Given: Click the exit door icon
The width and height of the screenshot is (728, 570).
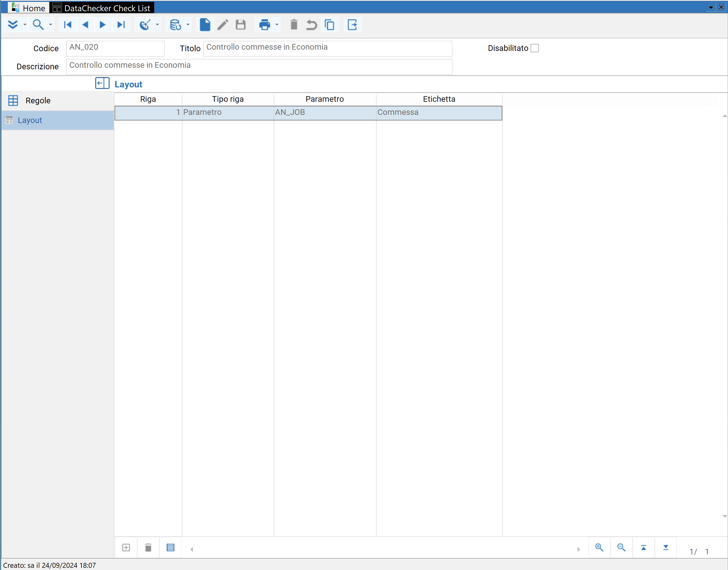Looking at the screenshot, I should click(x=352, y=25).
